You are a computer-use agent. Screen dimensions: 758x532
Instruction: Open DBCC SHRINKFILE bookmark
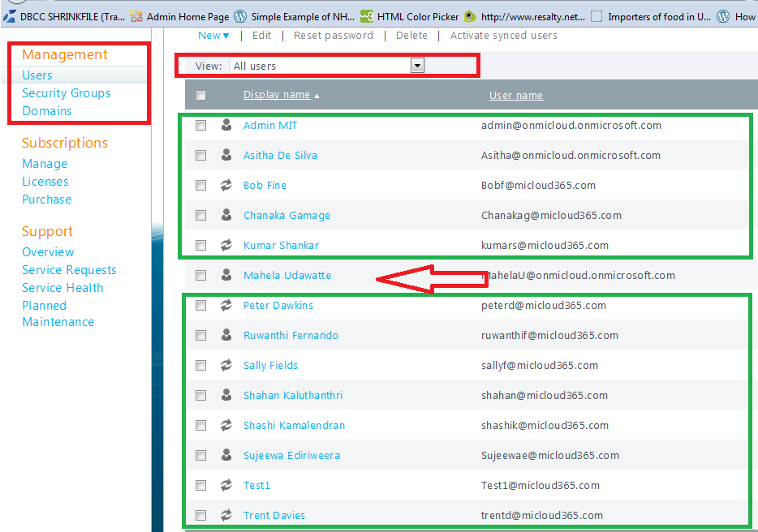(x=64, y=17)
